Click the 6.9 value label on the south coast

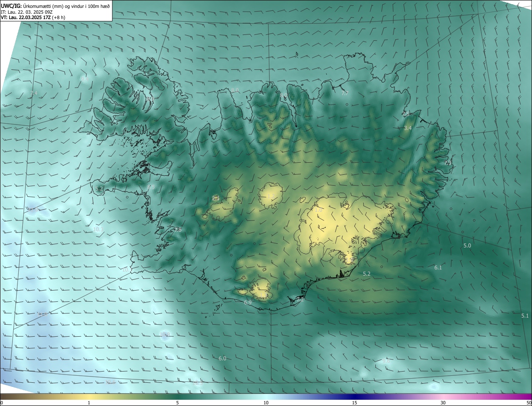[248, 303]
